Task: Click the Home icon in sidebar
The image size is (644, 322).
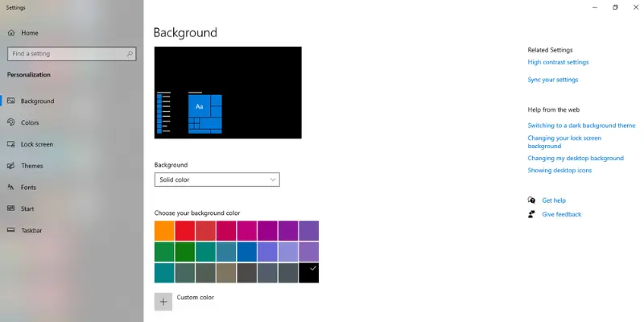Action: pos(11,33)
